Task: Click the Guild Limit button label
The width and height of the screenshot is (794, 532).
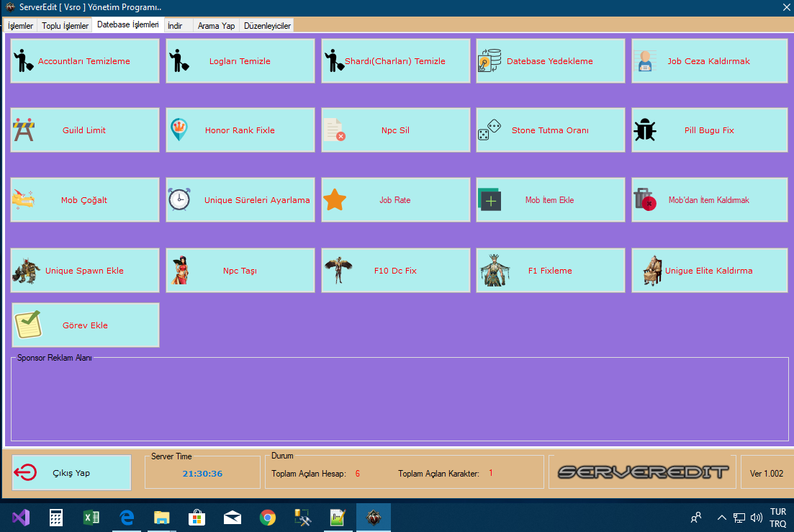Action: pos(84,130)
